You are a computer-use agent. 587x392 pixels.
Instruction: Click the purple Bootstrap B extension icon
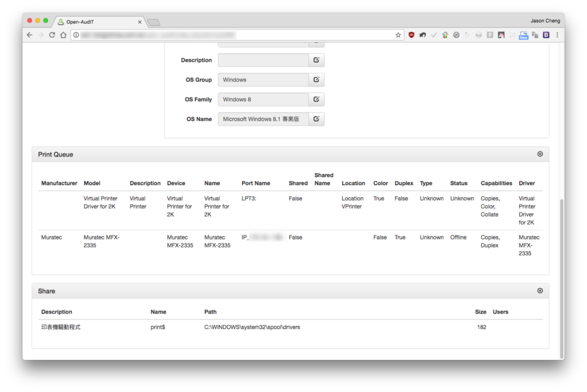[546, 35]
